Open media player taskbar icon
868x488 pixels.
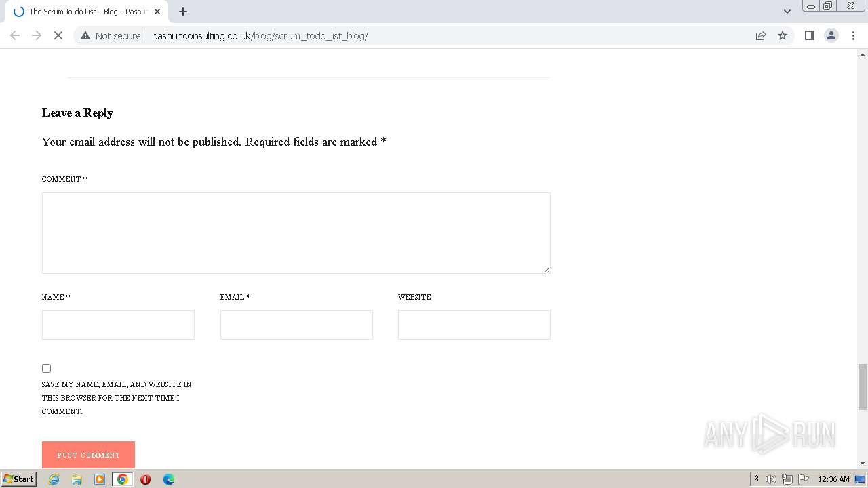click(x=100, y=479)
